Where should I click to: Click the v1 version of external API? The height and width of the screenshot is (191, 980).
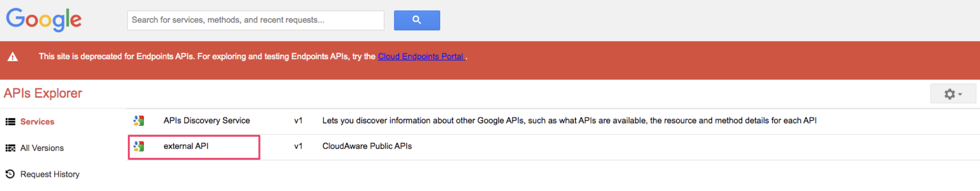(x=298, y=146)
